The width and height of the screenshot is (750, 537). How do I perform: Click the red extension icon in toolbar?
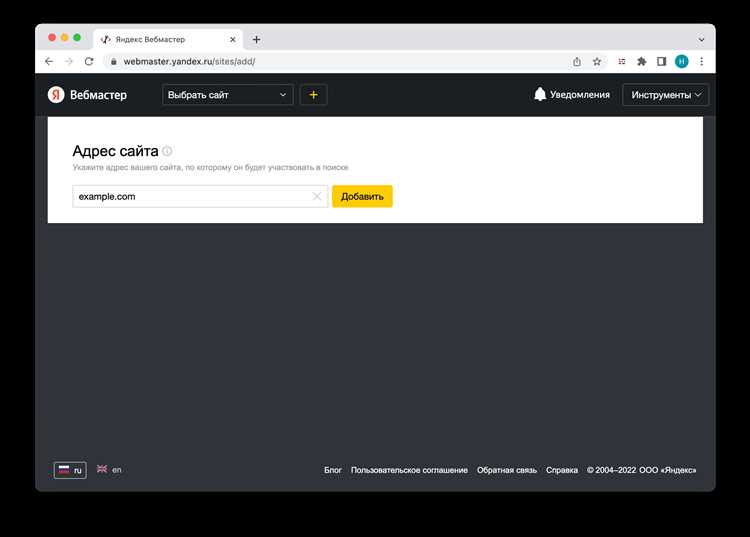point(622,62)
